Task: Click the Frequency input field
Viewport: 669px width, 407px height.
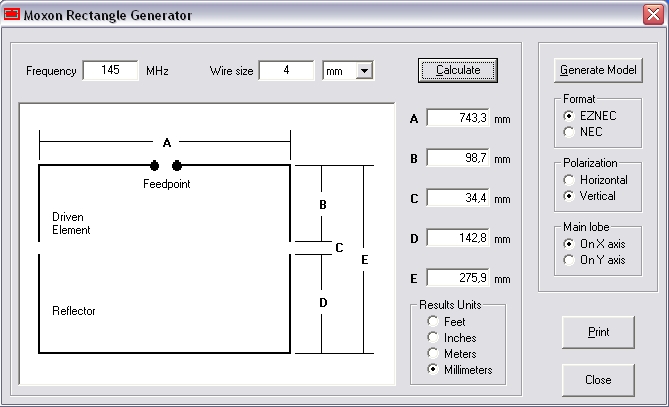Action: (x=111, y=70)
